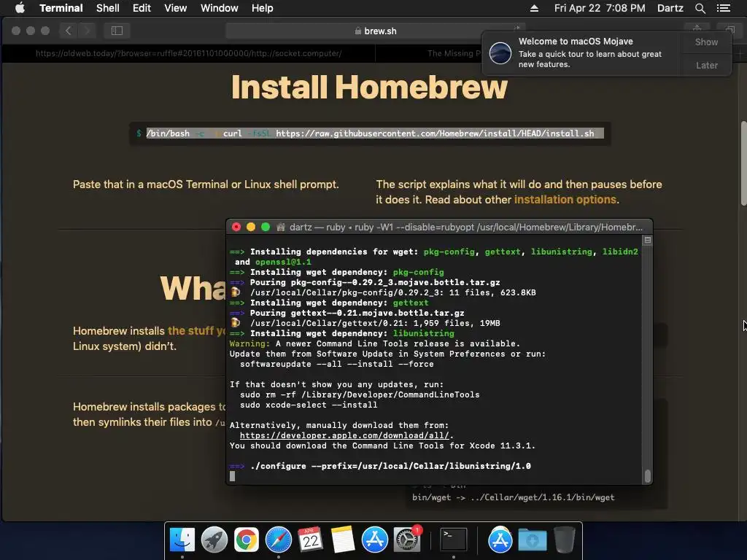Open Launchpad from the Dock
Screen dimensions: 747x560
(214, 540)
